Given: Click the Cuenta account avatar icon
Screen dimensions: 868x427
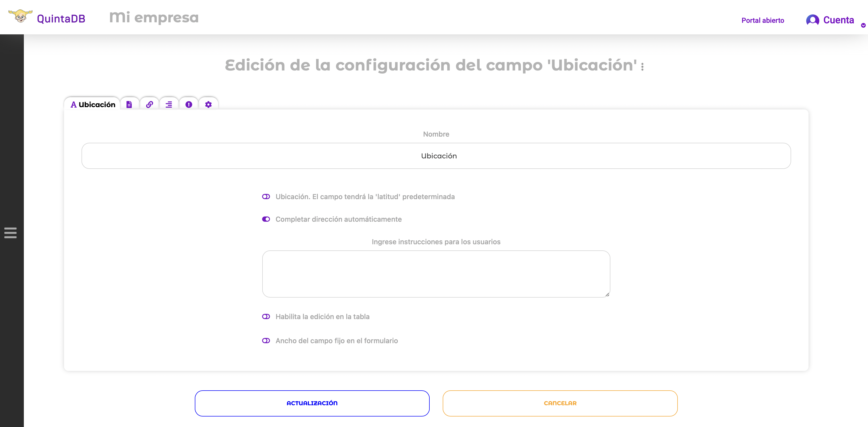Looking at the screenshot, I should (812, 20).
